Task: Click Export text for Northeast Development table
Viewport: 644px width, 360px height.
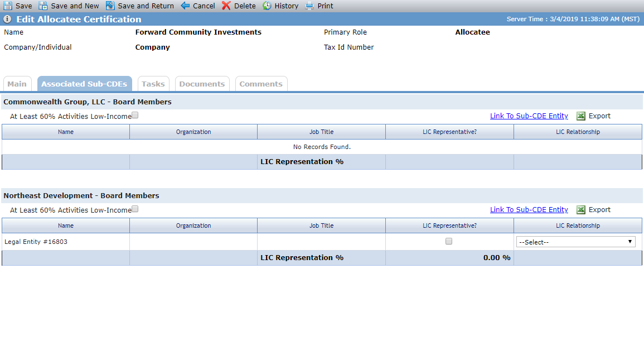Action: [599, 210]
